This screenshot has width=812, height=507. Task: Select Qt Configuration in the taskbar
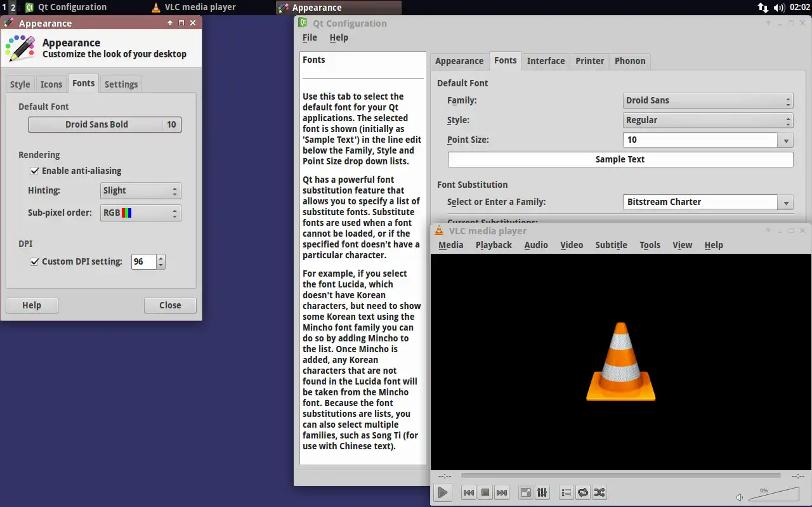(67, 8)
